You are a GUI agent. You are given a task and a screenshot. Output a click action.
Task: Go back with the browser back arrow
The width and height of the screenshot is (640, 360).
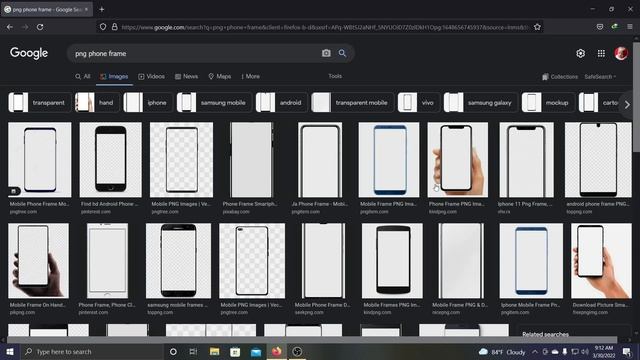(x=10, y=27)
